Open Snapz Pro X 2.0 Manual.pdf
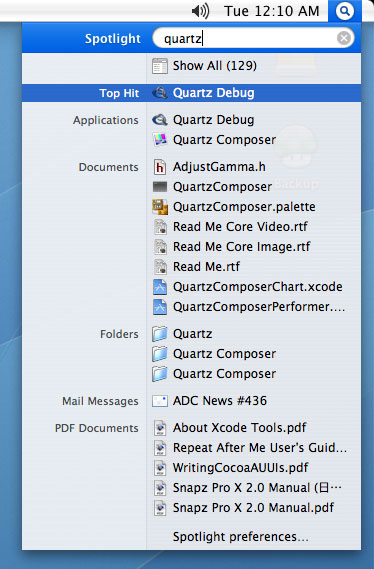Viewport: 374px width, 569px height. pyautogui.click(x=253, y=508)
